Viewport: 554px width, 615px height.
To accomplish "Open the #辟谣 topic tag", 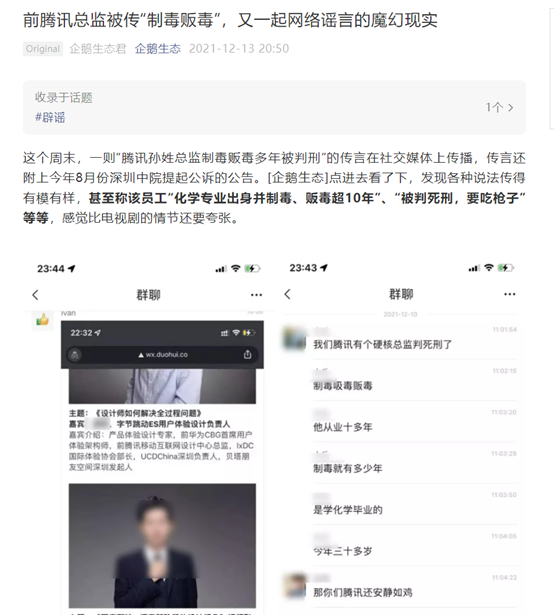I will pos(50,117).
